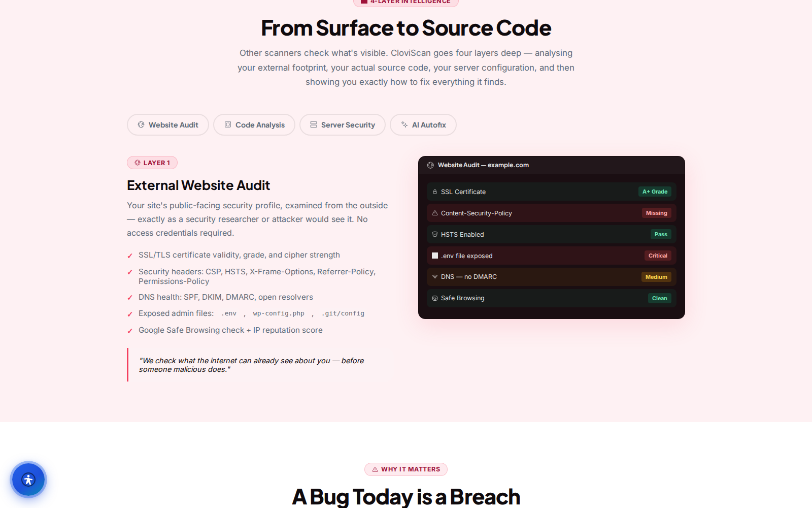Click the checkmark beside Security headers item
The image size is (812, 508).
(x=130, y=272)
